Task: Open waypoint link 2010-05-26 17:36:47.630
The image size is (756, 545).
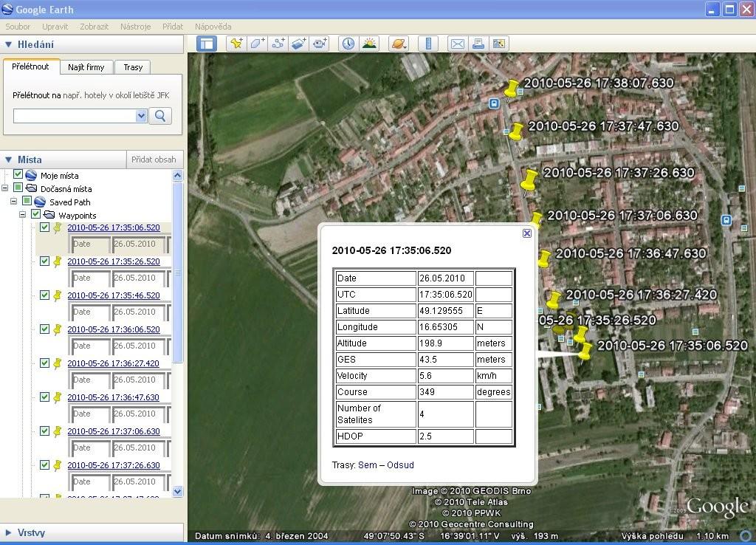Action: coord(113,397)
